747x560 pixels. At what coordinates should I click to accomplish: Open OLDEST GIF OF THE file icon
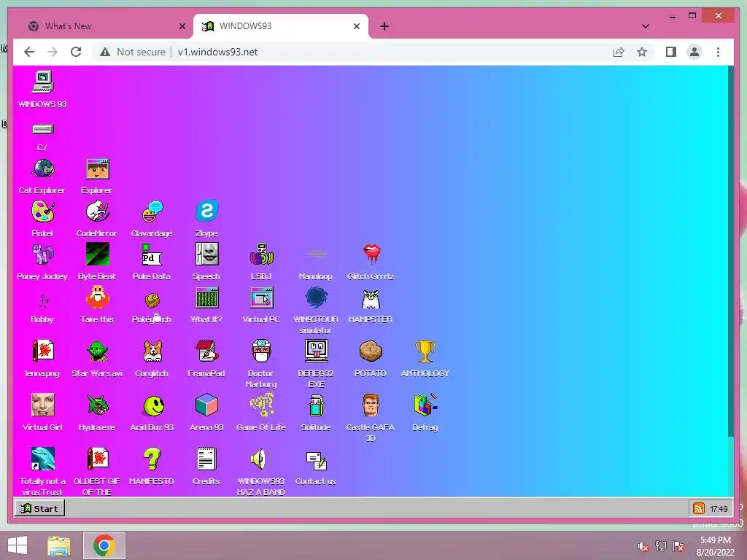97,459
